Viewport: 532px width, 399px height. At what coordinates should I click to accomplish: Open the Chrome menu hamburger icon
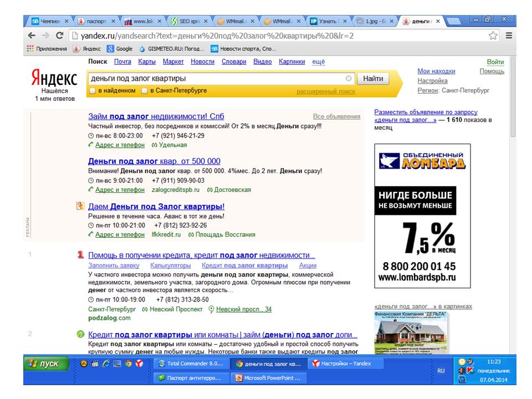tap(509, 35)
